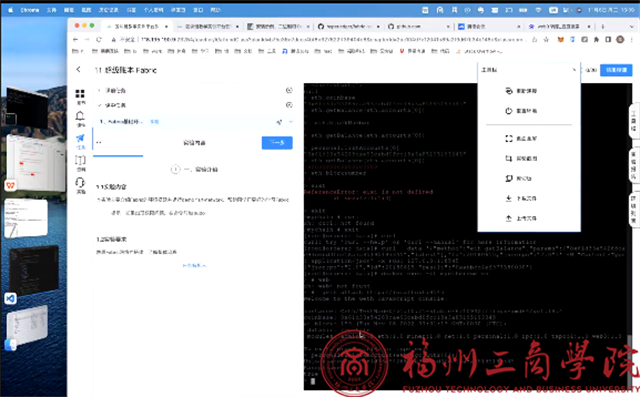Screen dimensions: 640x397
Task: Open the middle vertical tab on the right edge
Action: [x=634, y=165]
